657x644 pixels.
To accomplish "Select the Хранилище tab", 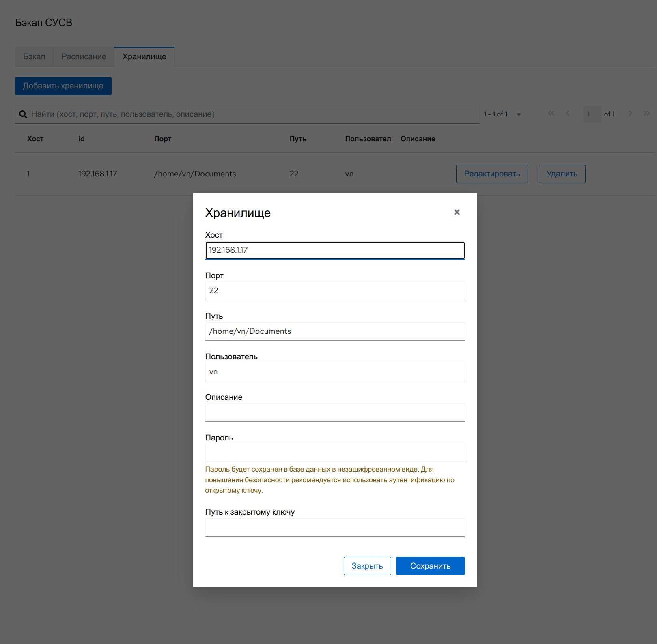I will pos(144,57).
